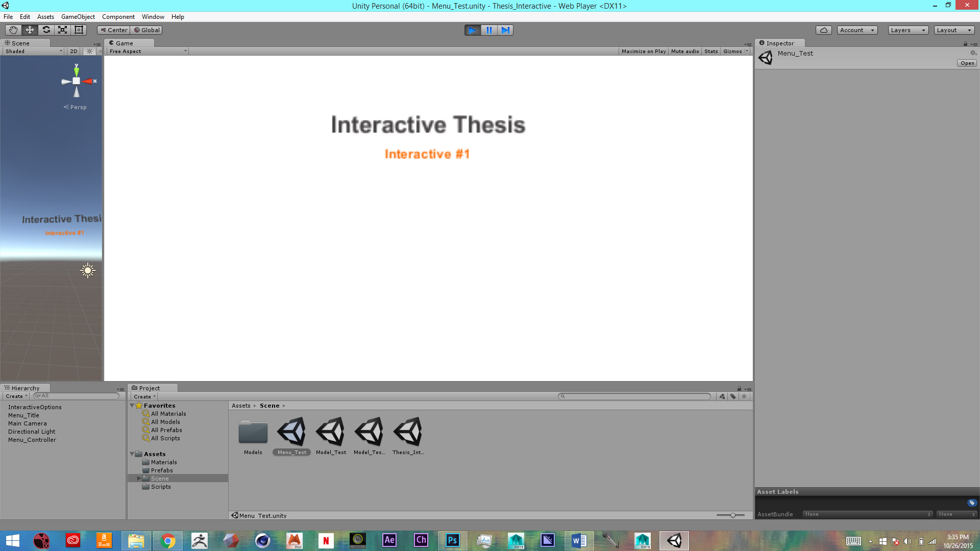Select the Models folder thumbnail
This screenshot has height=551, width=980.
click(x=253, y=433)
